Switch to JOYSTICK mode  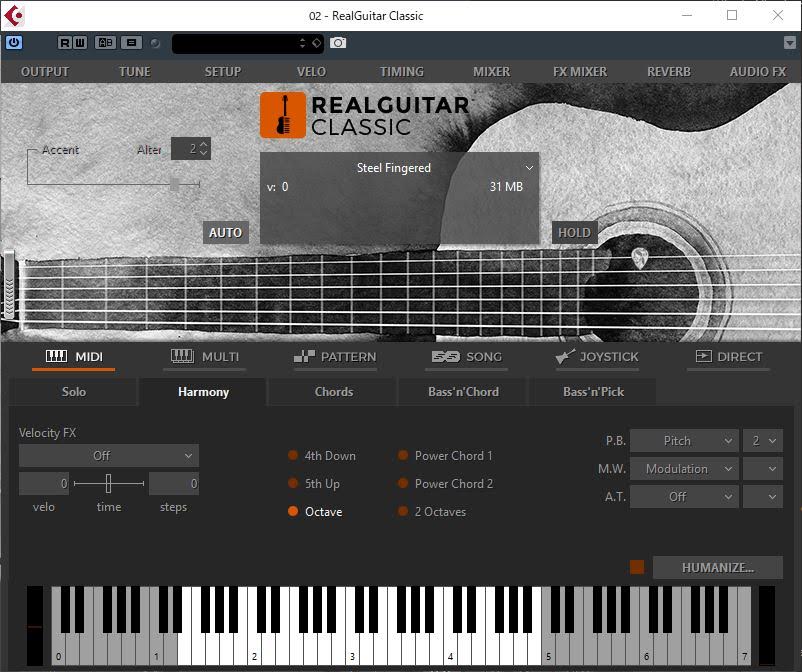click(x=597, y=357)
